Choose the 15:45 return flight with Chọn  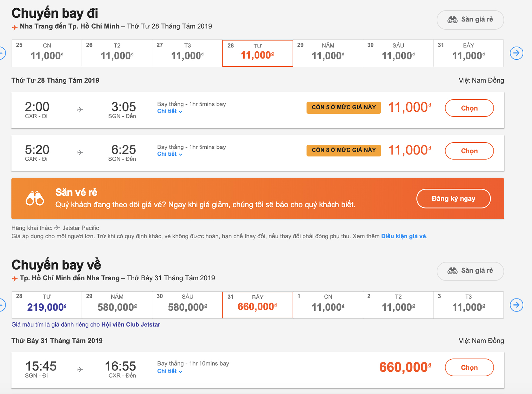pos(469,367)
